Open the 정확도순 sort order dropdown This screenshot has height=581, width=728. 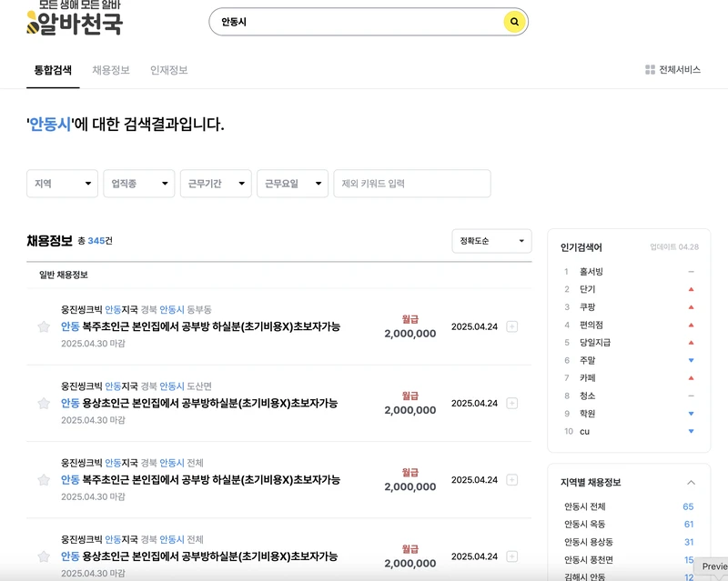(491, 241)
